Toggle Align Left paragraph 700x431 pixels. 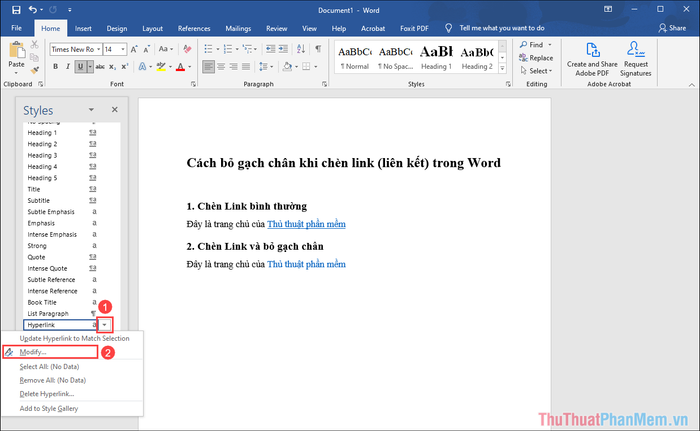[208, 67]
